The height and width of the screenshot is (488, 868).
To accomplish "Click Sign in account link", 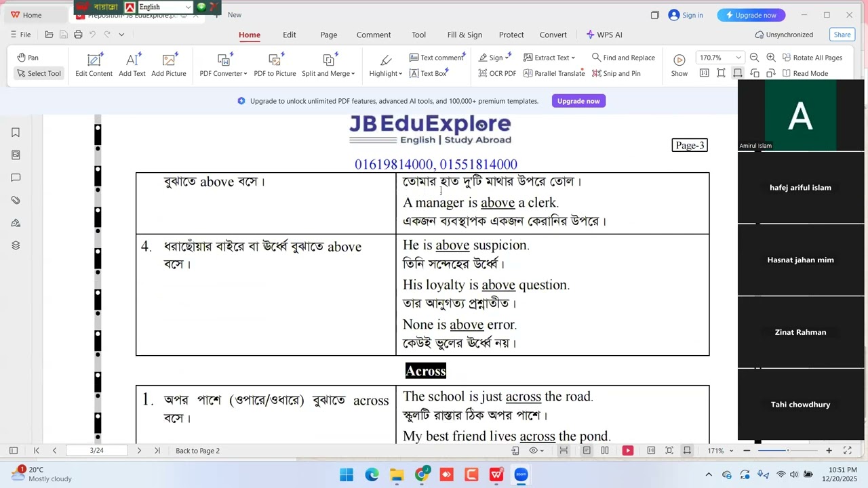I will tap(686, 15).
